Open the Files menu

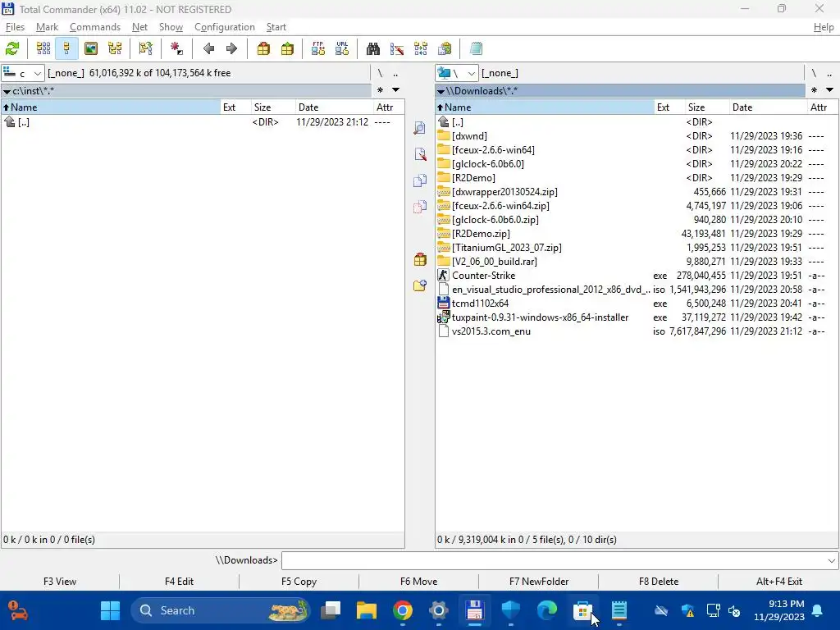coord(15,27)
